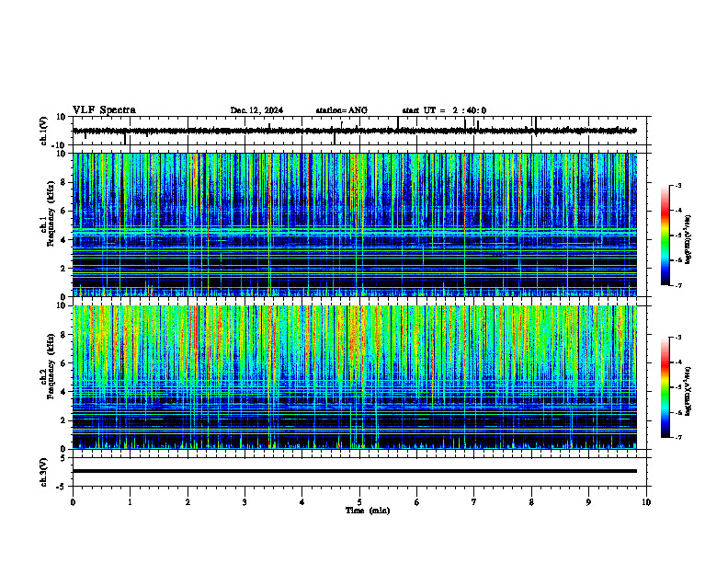Click the ch.1 spectrogram color bar

point(665,236)
